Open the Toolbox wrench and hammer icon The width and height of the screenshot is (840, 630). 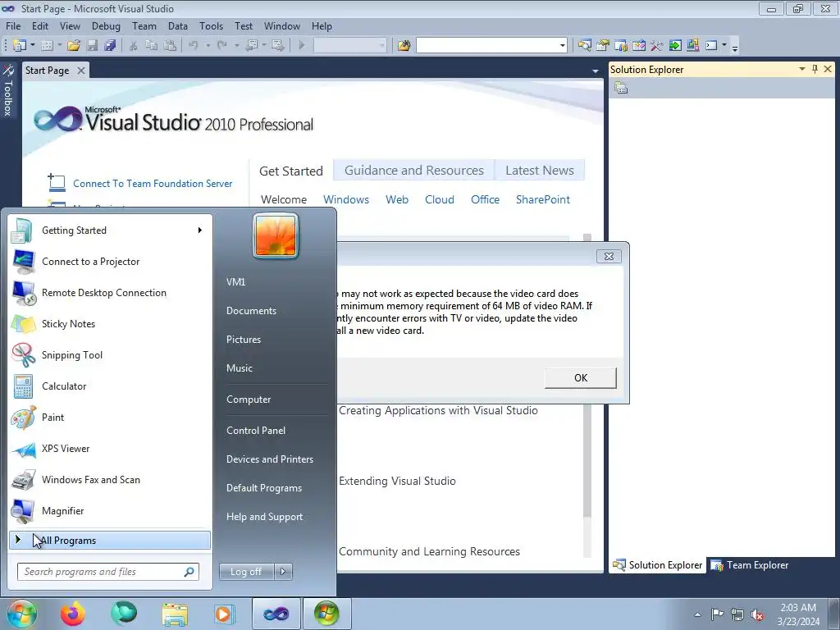point(657,46)
